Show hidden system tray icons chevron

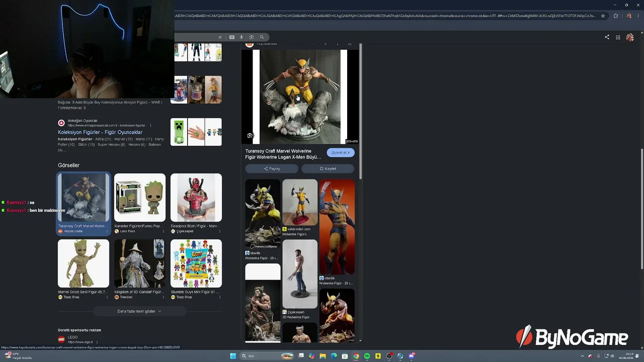[582, 356]
